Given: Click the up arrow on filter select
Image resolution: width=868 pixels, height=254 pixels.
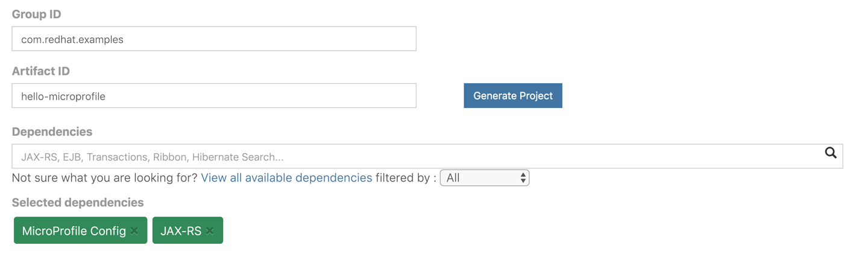Looking at the screenshot, I should (x=523, y=174).
